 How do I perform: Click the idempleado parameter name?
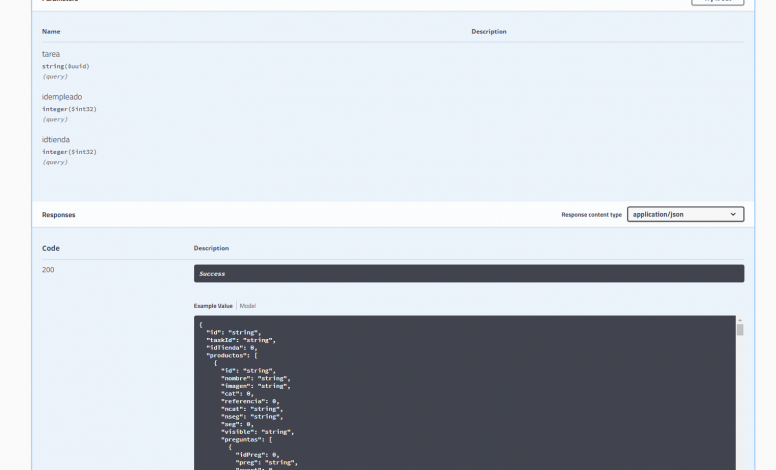(62, 97)
